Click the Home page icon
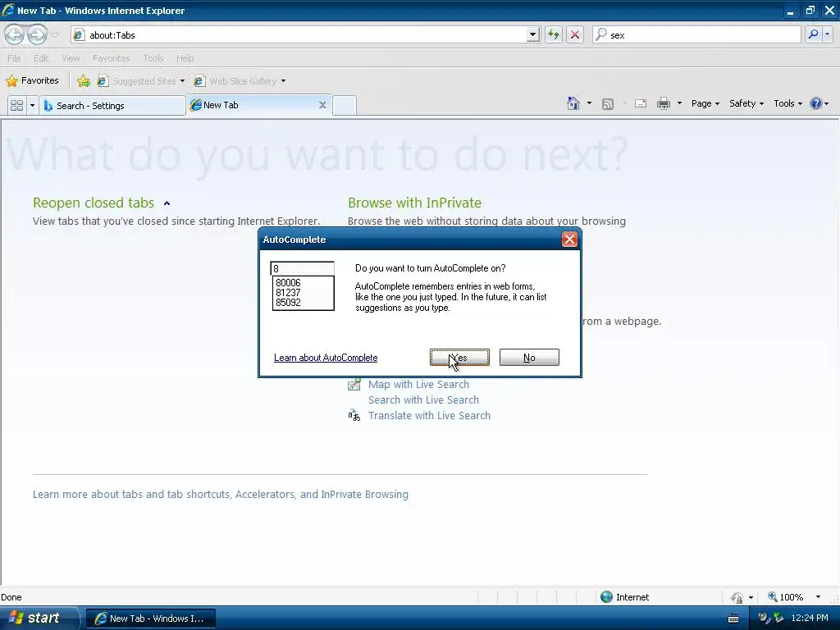 click(x=573, y=103)
